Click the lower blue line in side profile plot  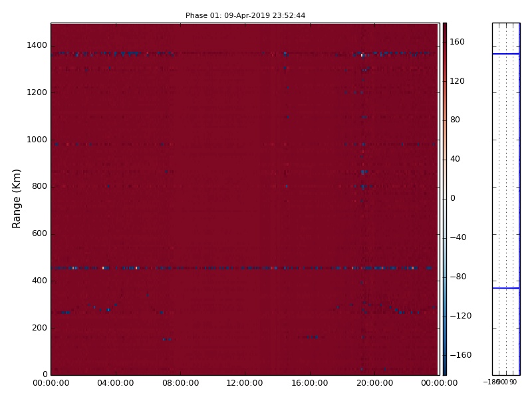pos(506,289)
